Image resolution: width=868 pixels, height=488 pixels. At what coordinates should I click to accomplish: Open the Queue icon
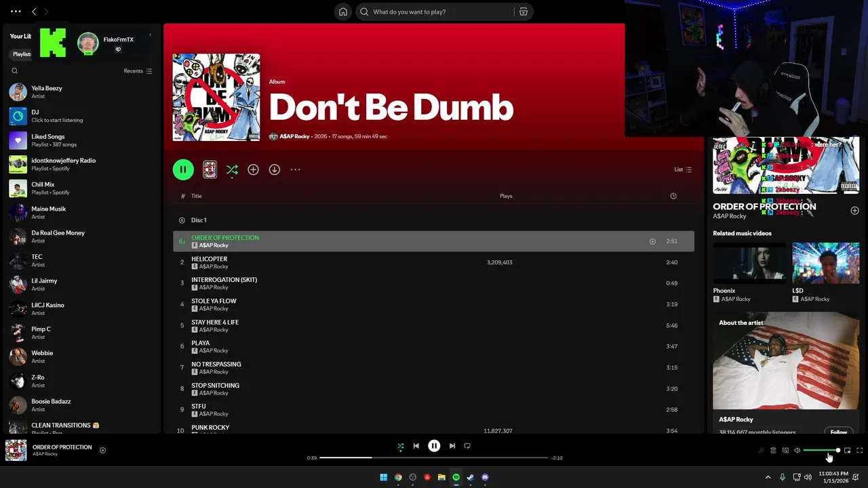coord(773,451)
